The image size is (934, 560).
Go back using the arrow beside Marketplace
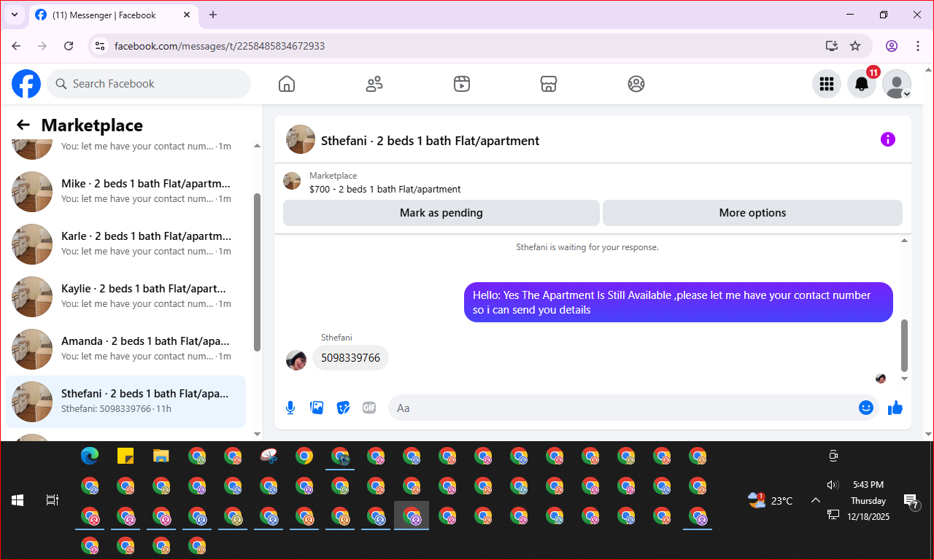[x=23, y=125]
